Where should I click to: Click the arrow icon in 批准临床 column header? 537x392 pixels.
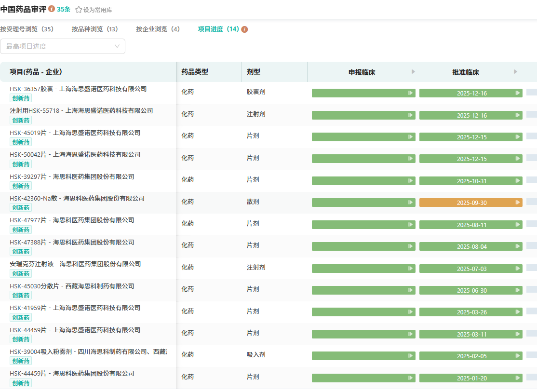point(515,72)
